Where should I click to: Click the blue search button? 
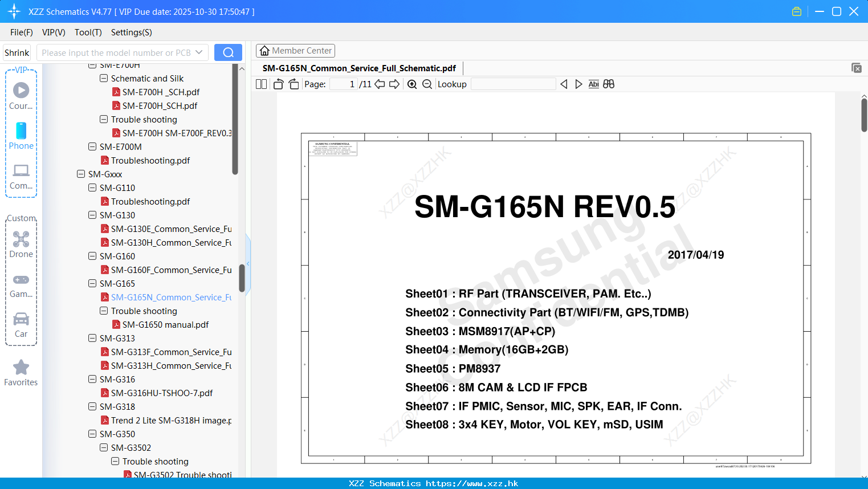[228, 52]
